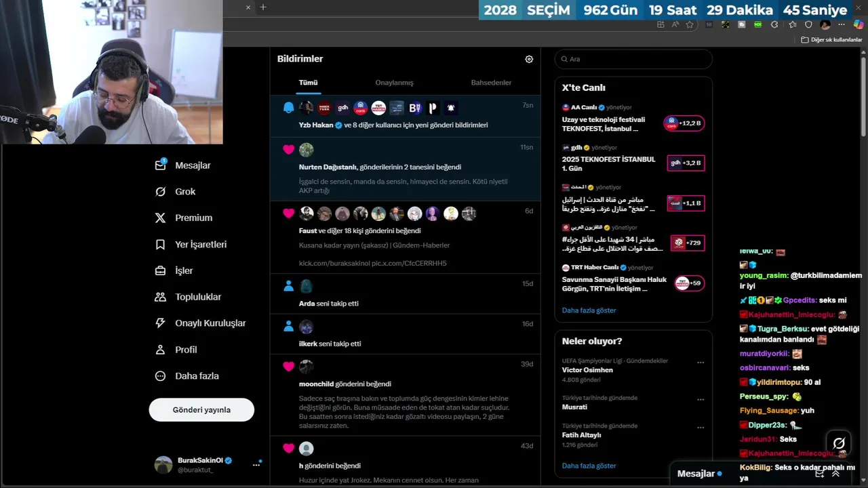Open Diğer sık kullanılanlar folder
Viewport: 868px width, 488px height.
click(831, 40)
